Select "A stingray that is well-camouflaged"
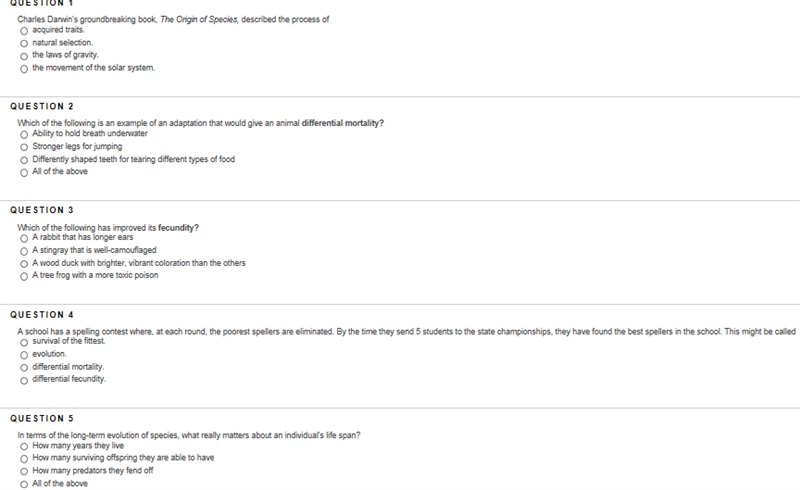The width and height of the screenshot is (800, 490). (x=24, y=252)
